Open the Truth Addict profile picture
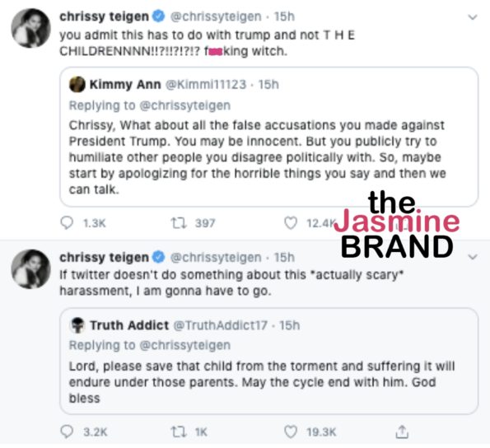 click(77, 325)
